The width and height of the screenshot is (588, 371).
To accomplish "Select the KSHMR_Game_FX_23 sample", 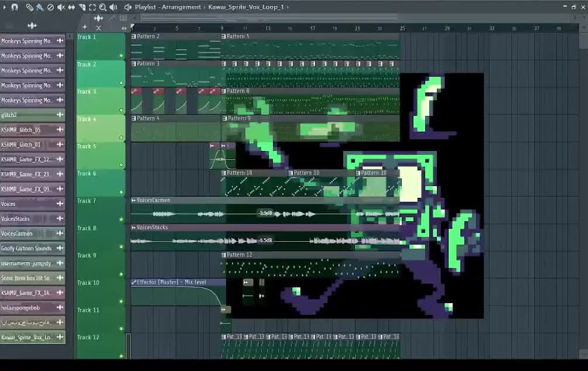I will (x=33, y=174).
